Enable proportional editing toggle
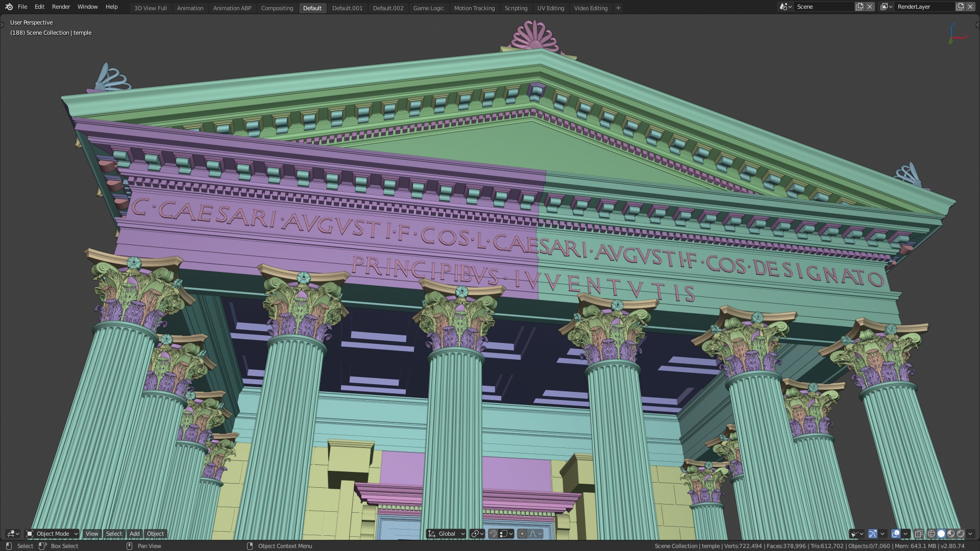 [x=522, y=534]
